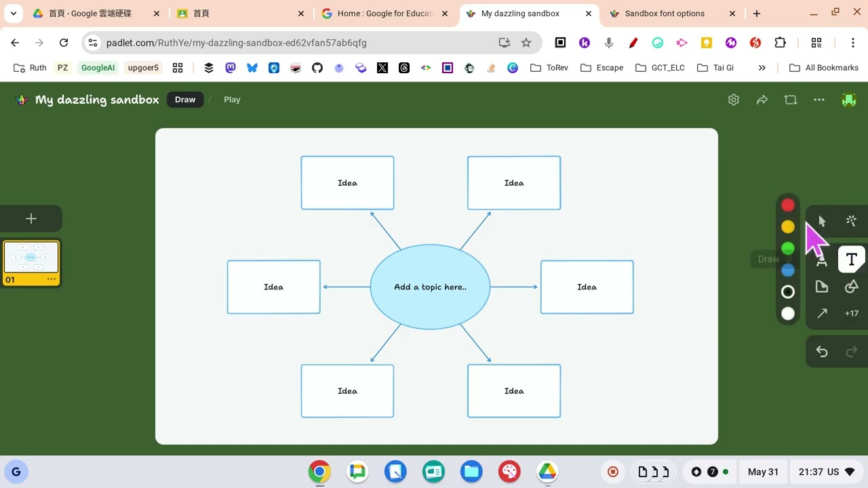868x488 pixels.
Task: Open the Chrome three-dot menu
Action: pyautogui.click(x=853, y=43)
